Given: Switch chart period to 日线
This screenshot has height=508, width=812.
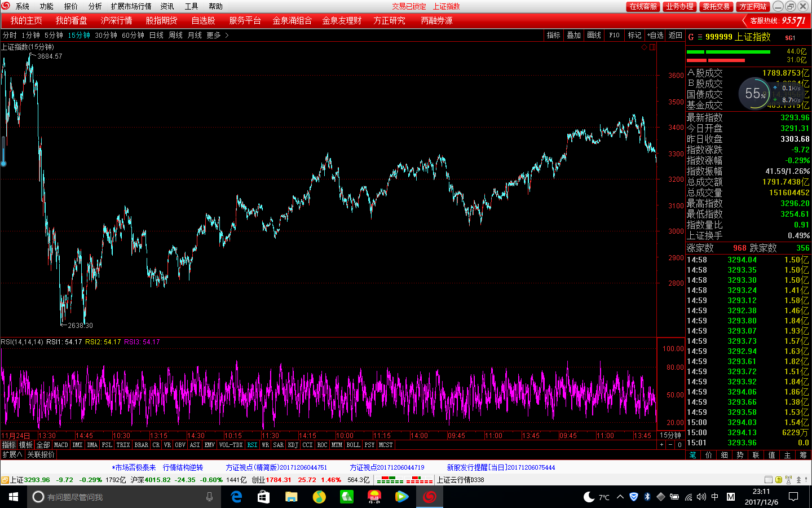Looking at the screenshot, I should pos(156,35).
